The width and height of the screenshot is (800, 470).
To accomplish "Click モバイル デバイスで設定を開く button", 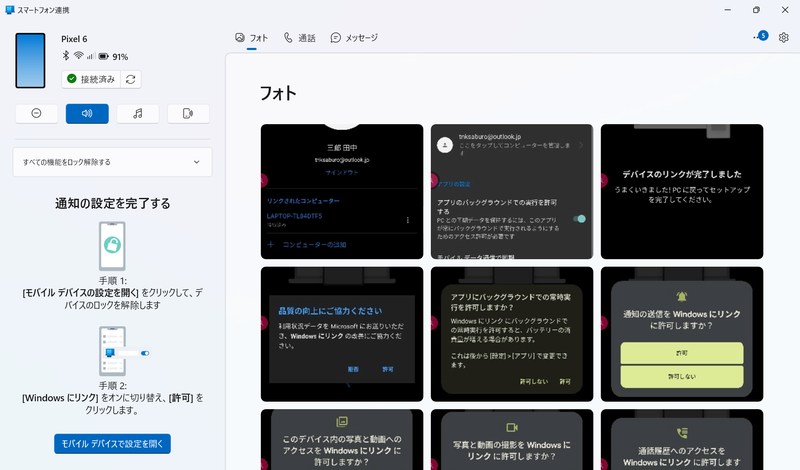I will pyautogui.click(x=112, y=443).
